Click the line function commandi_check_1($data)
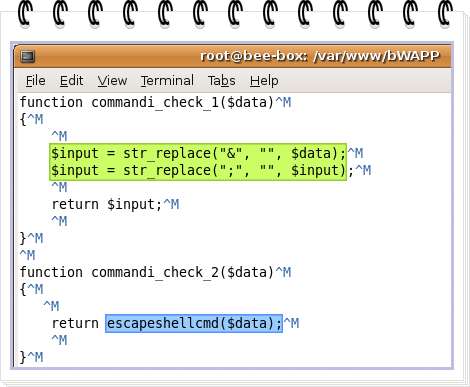The image size is (470, 387). (x=147, y=102)
